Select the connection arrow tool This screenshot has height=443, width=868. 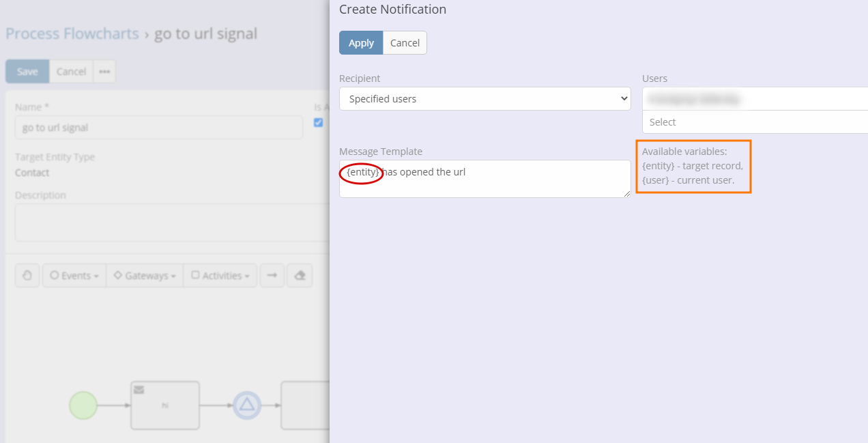tap(272, 276)
